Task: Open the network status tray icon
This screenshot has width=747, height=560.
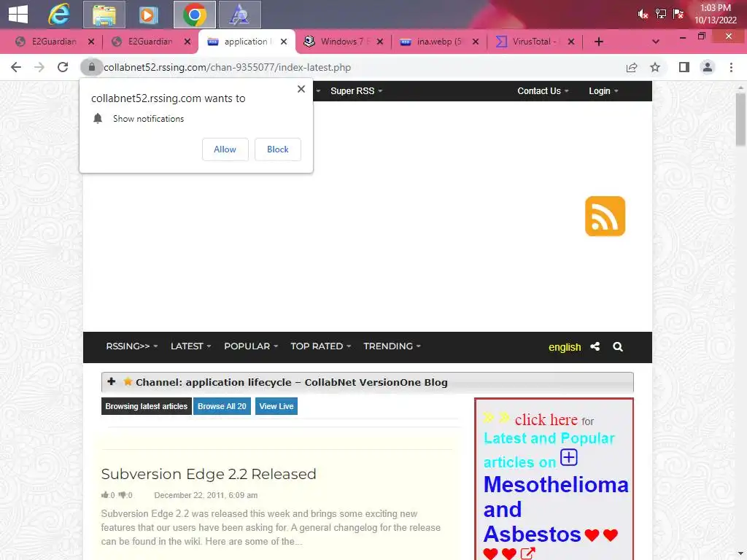Action: click(x=661, y=14)
